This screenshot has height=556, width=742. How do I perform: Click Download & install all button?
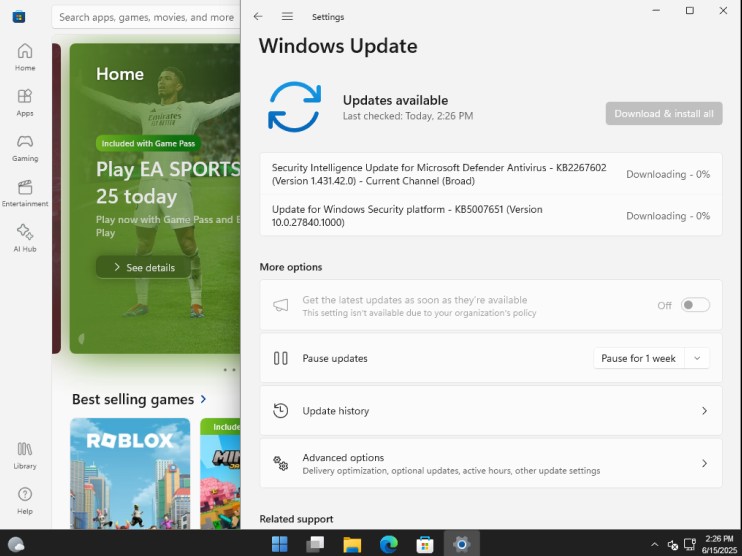[664, 114]
